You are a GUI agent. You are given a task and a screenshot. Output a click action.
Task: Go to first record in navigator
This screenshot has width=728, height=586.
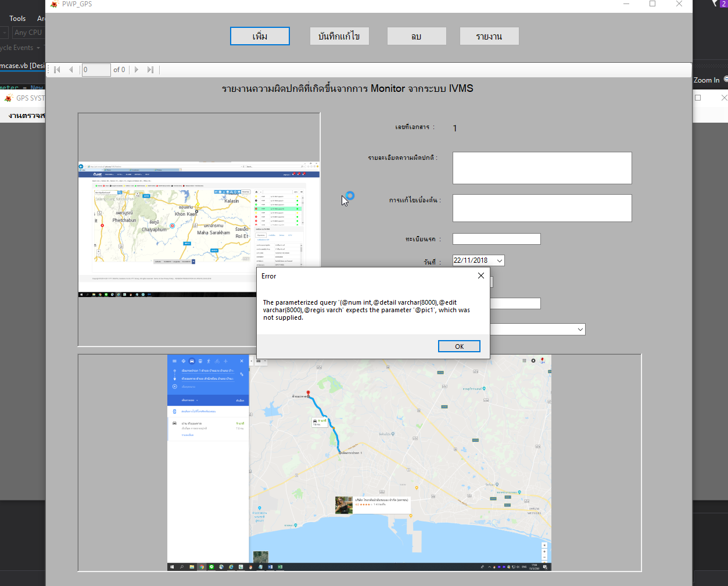pyautogui.click(x=57, y=70)
